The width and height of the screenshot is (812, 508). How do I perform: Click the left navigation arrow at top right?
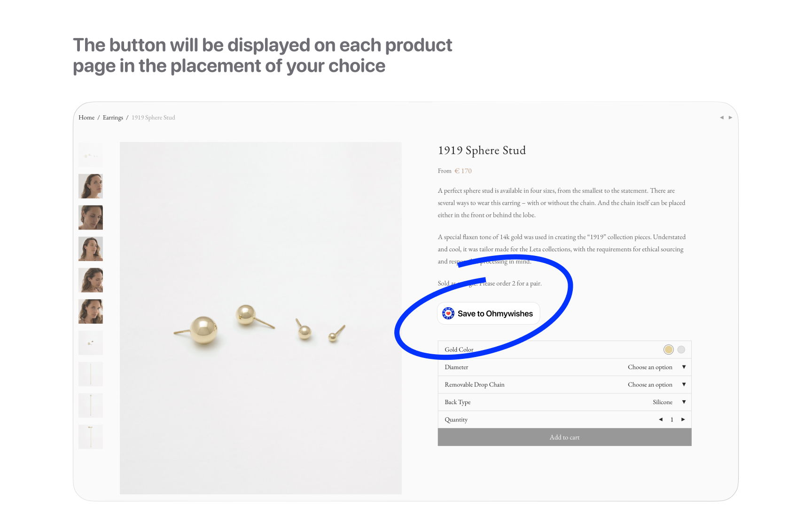721,118
